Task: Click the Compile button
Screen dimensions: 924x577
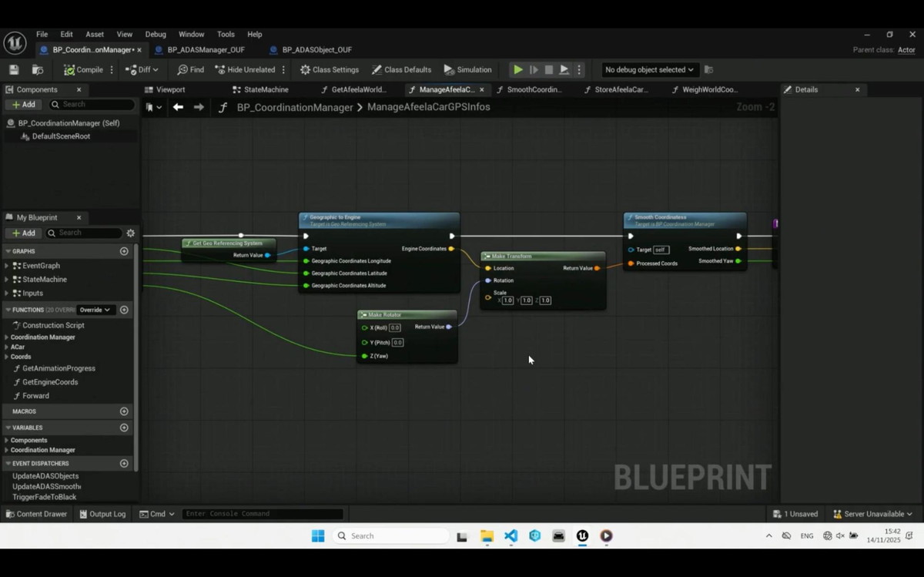Action: click(83, 69)
